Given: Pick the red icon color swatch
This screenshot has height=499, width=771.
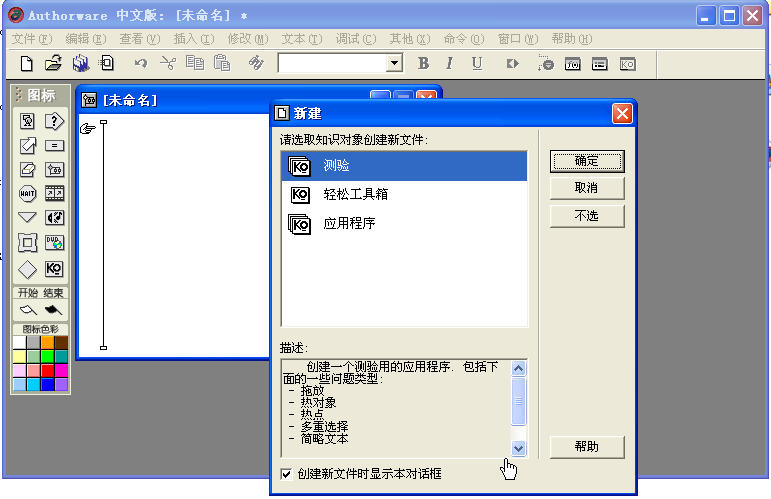Looking at the screenshot, I should tap(47, 370).
